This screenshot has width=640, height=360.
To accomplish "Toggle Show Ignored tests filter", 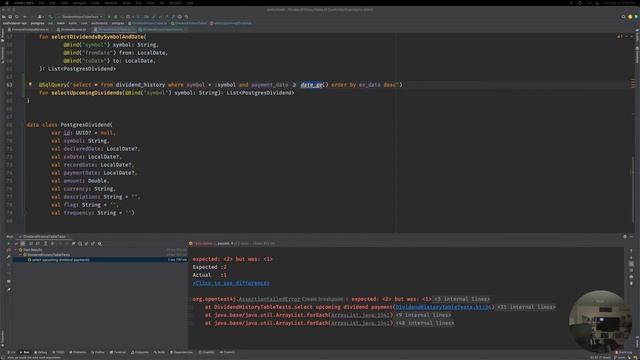I will point(23,244).
